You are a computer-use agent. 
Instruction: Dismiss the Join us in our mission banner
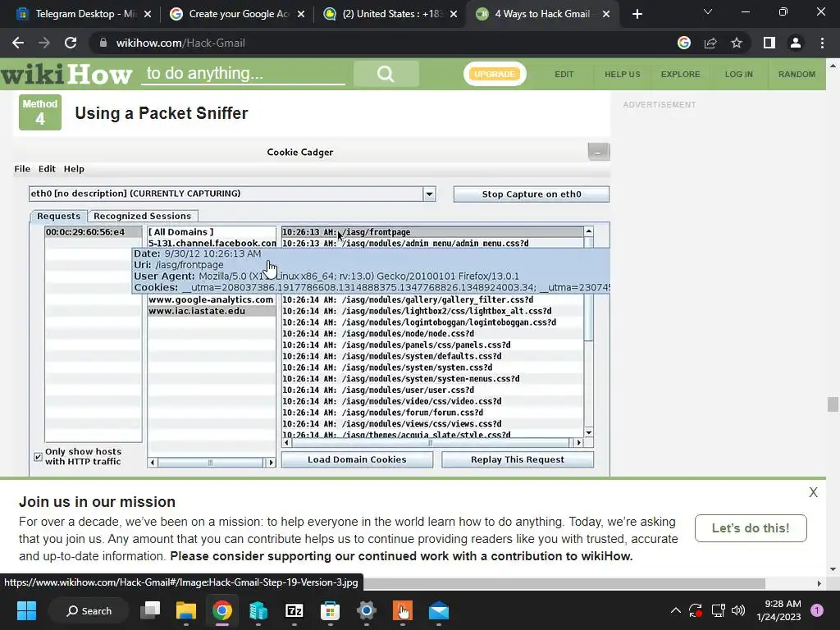pyautogui.click(x=813, y=492)
